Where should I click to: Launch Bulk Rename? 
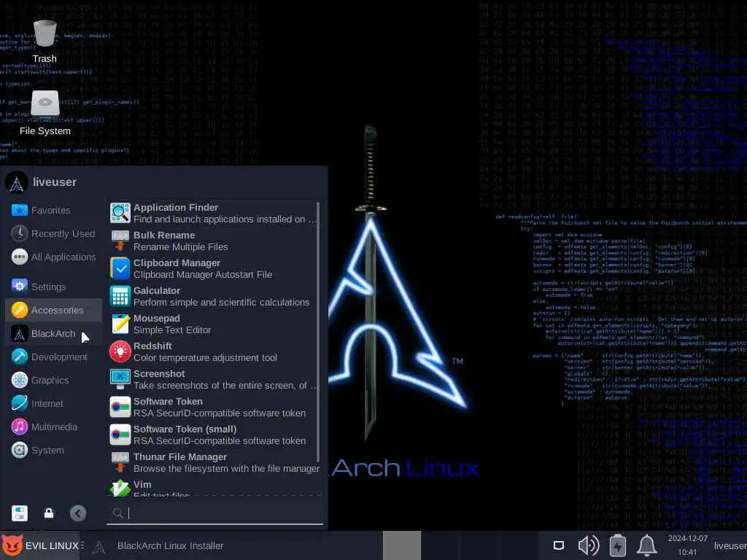coord(212,241)
